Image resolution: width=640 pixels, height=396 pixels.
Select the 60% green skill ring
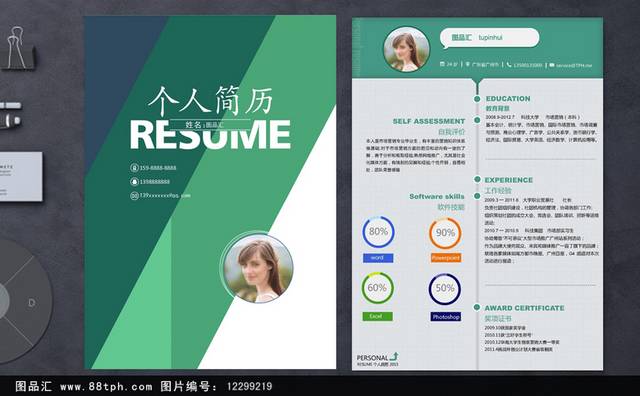point(378,288)
